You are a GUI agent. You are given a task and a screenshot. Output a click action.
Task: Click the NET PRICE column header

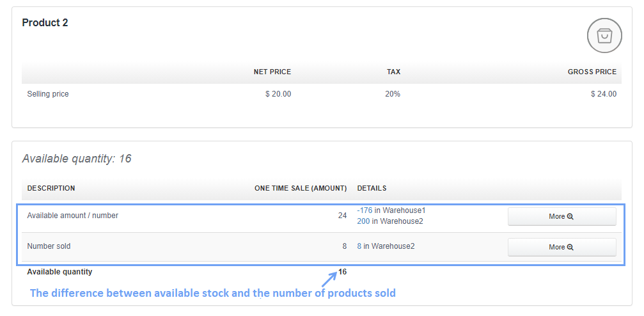click(272, 72)
